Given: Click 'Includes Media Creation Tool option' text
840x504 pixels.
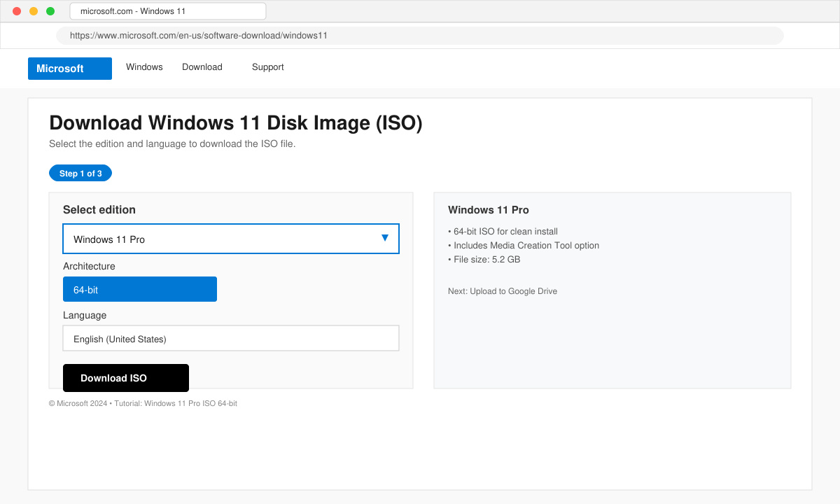Looking at the screenshot, I should pos(524,246).
